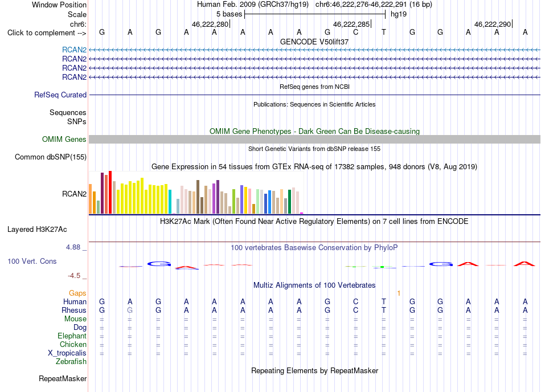Viewport: 541px width, 392px height.
Task: Click the 46,222,290 position marker
Action: [493, 24]
